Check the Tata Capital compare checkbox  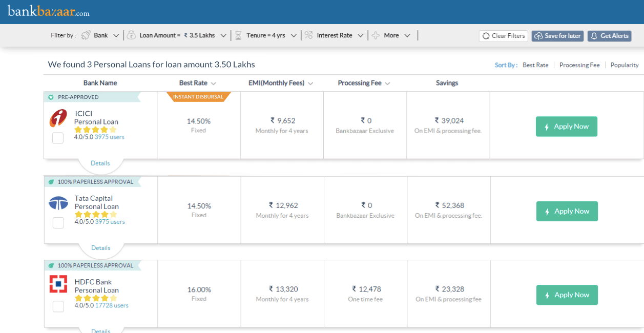58,222
